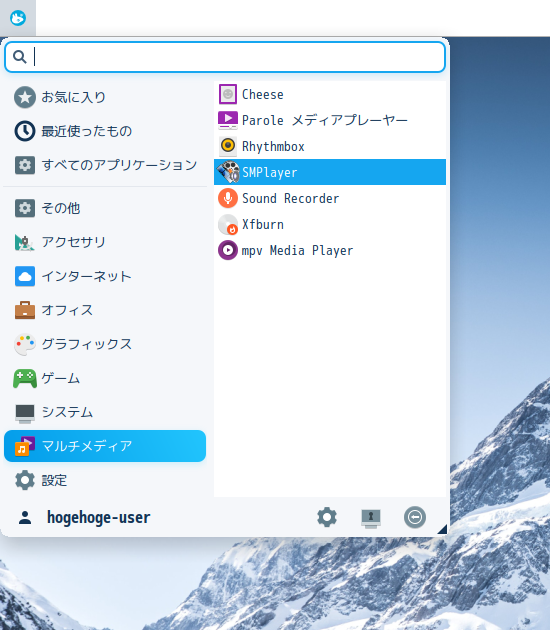Show 最近使ったもの recent items
550x630 pixels.
(105, 131)
